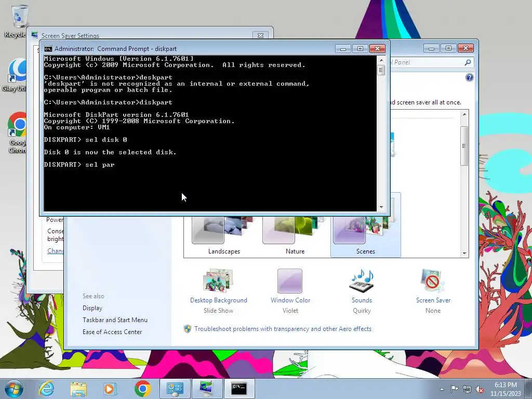532x399 pixels.
Task: Open the Windows Start menu
Action: 14,389
